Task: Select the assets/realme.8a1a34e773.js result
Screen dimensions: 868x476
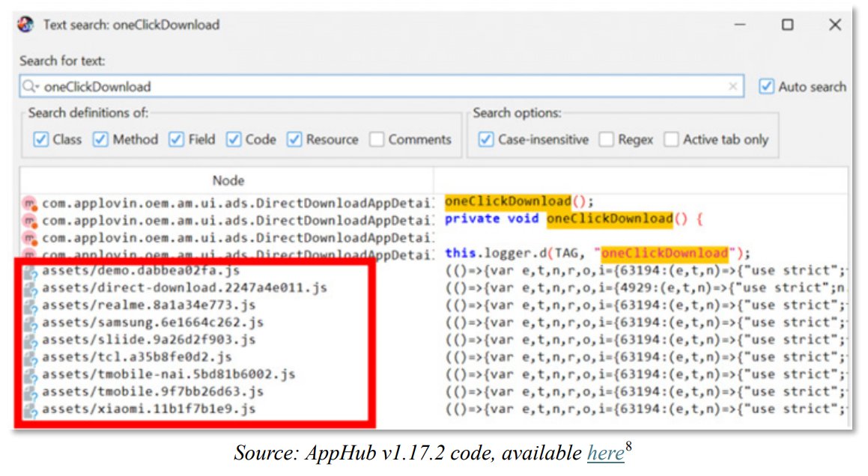Action: pyautogui.click(x=149, y=305)
